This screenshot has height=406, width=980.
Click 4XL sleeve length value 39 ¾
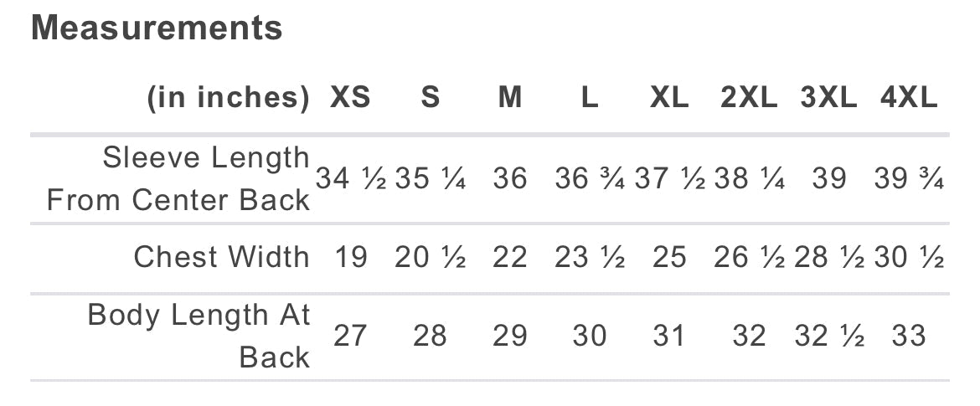909,179
